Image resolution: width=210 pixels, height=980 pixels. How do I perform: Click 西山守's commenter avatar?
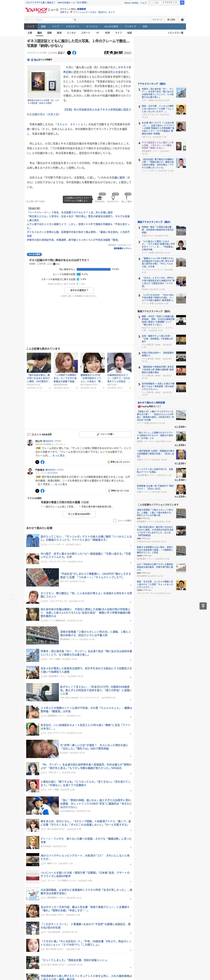(30, 443)
